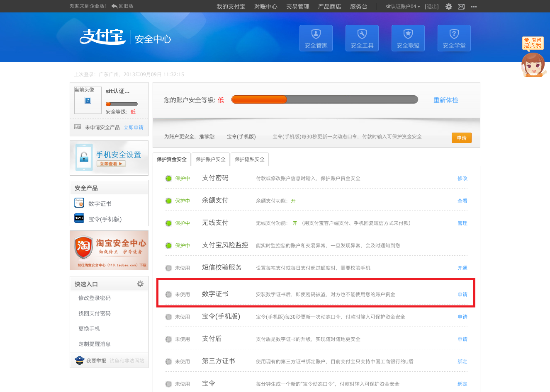Open 定制提醒消息 quick link

[95, 344]
